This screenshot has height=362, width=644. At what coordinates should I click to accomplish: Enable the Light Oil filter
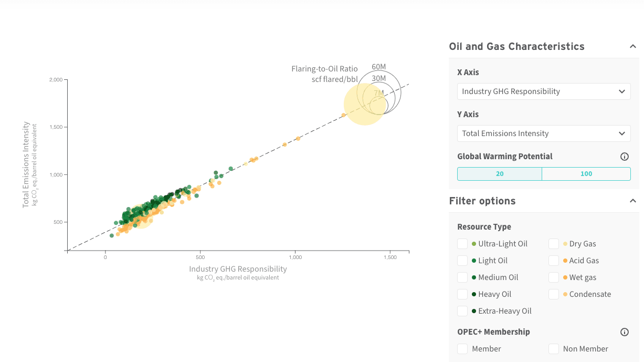(x=462, y=261)
